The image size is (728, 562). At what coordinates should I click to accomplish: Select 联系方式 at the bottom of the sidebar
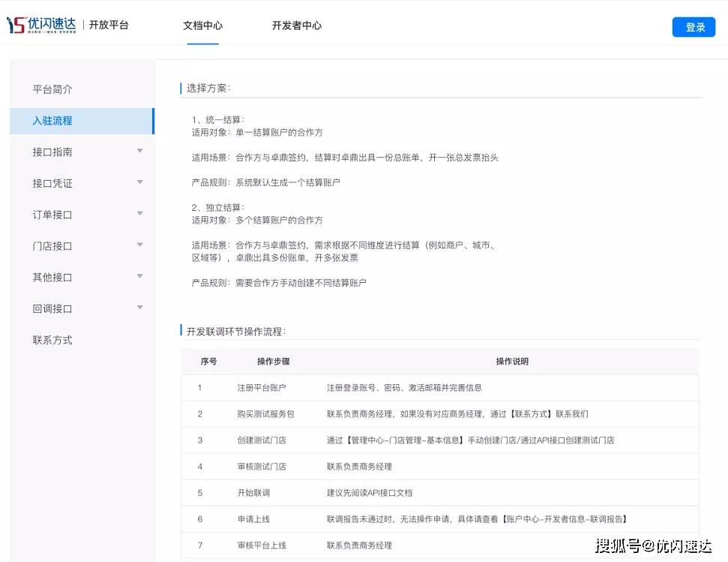(52, 339)
